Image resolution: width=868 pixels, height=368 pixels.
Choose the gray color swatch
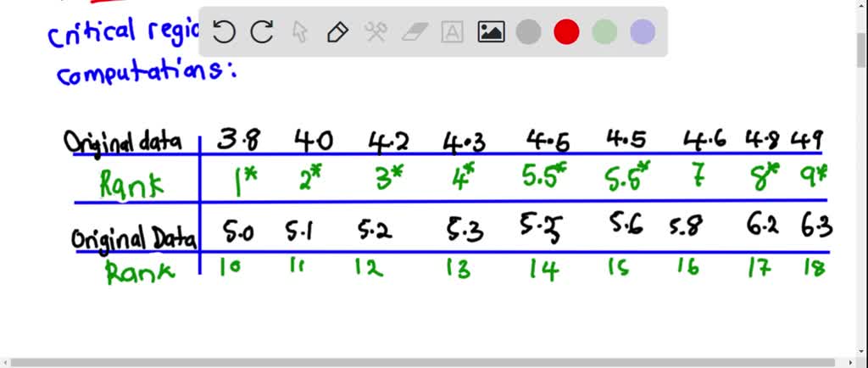tap(529, 32)
